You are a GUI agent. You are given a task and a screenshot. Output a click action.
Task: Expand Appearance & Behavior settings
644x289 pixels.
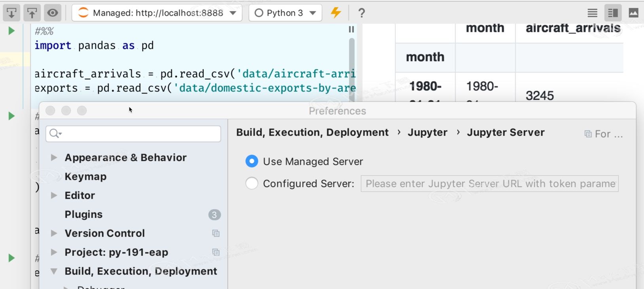[54, 158]
